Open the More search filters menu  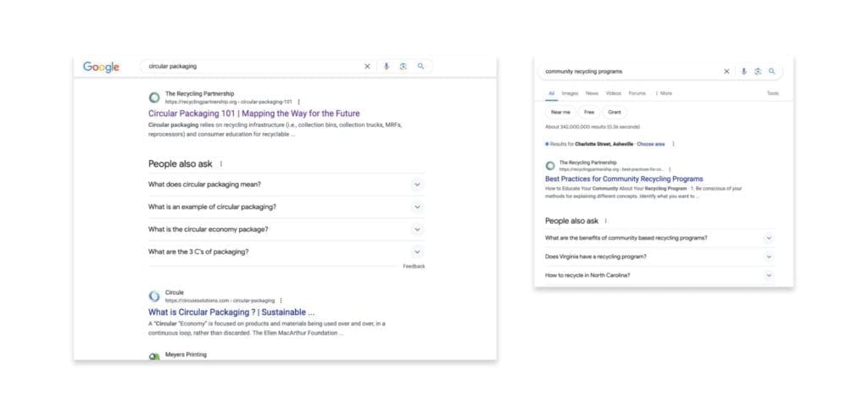pyautogui.click(x=664, y=93)
